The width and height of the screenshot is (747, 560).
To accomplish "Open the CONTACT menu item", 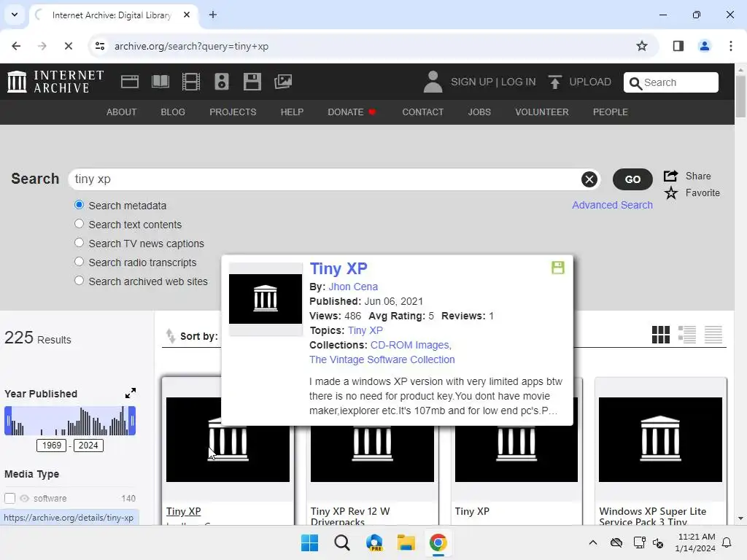I will pyautogui.click(x=423, y=112).
